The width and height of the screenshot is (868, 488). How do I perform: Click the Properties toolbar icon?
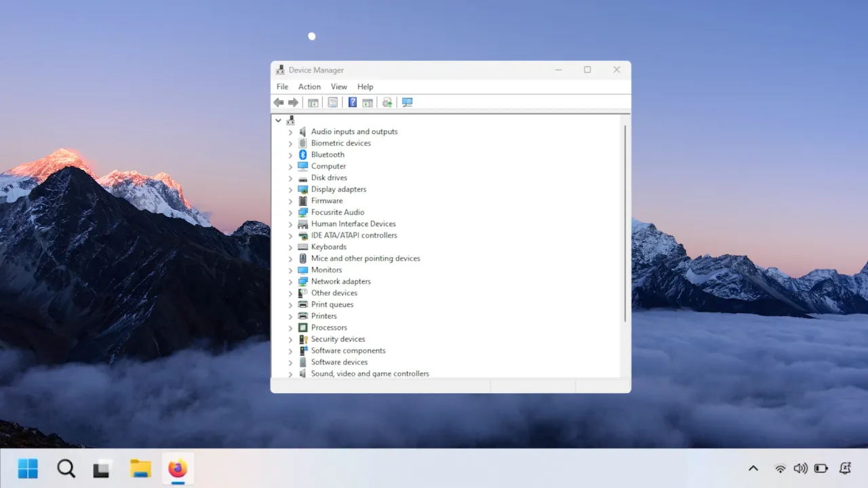coord(332,102)
